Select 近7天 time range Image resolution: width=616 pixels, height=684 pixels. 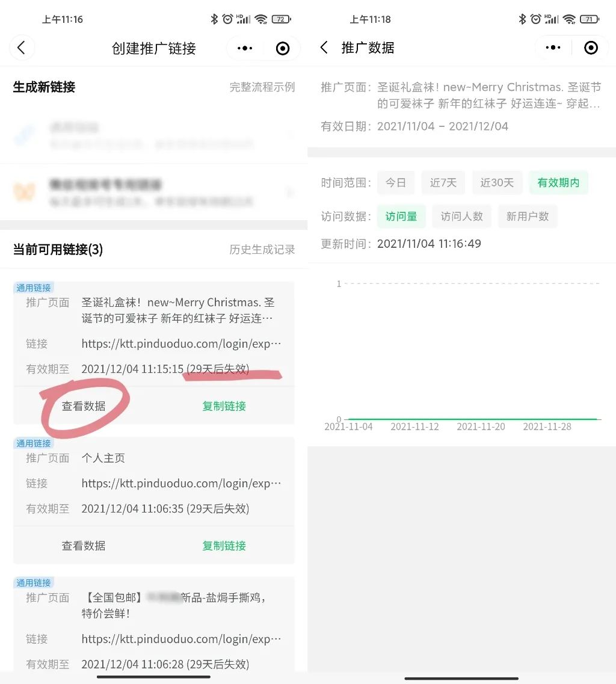click(443, 182)
